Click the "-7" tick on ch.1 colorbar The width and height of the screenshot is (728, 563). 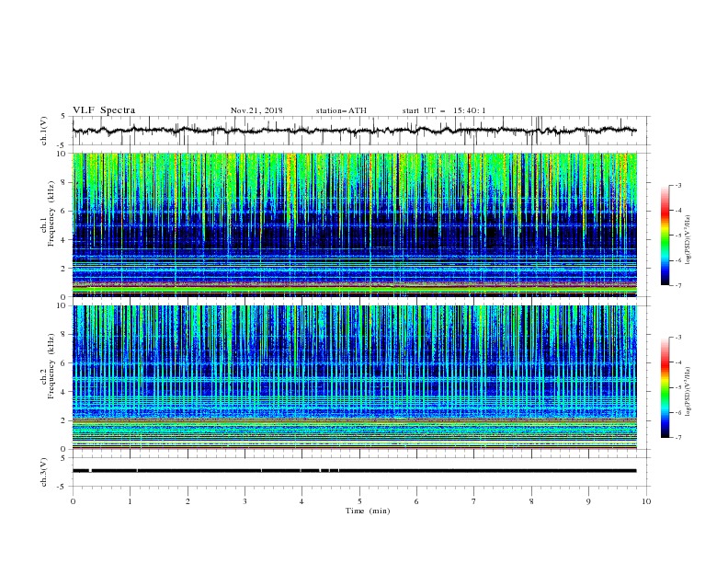coord(677,285)
